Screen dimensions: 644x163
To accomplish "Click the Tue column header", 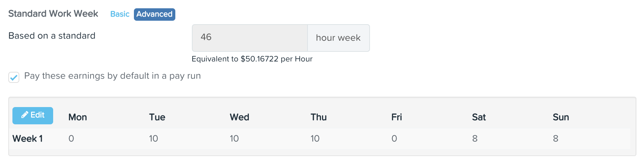I will tap(157, 117).
